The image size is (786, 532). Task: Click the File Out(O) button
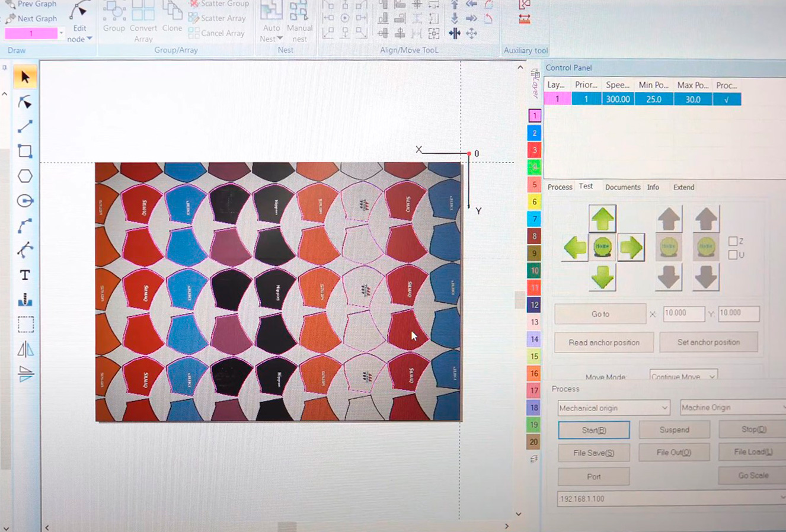[x=675, y=453]
